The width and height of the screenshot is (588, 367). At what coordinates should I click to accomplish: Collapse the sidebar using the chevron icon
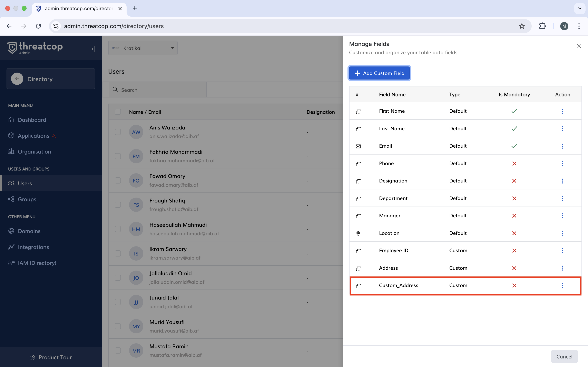[x=93, y=49]
